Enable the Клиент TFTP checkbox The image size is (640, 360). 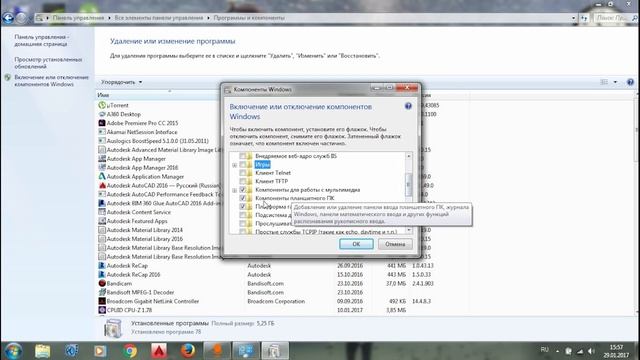click(x=242, y=181)
